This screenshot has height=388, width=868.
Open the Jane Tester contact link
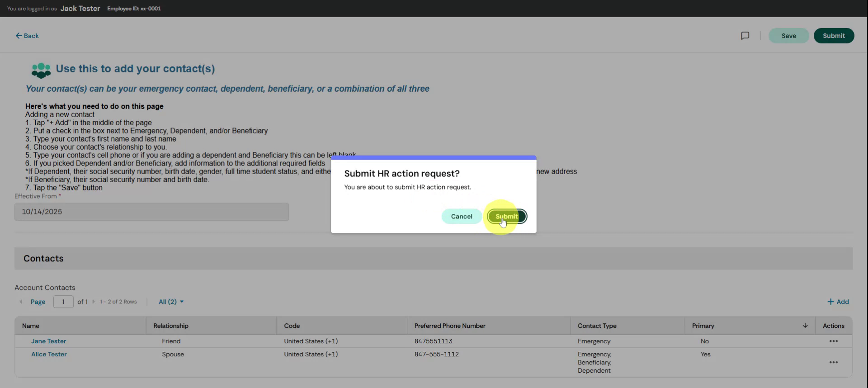(x=48, y=341)
